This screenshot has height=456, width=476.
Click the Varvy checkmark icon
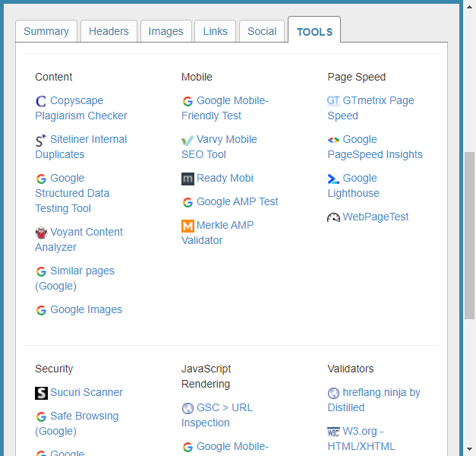[x=188, y=140]
